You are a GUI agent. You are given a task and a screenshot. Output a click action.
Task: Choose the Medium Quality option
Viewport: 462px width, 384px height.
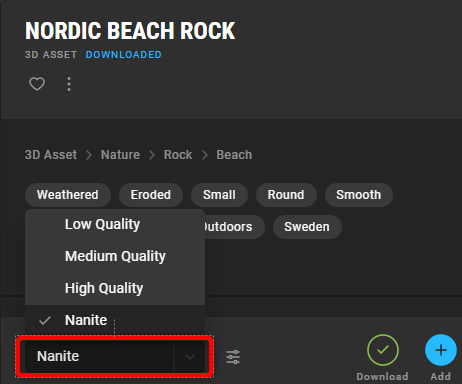click(115, 256)
